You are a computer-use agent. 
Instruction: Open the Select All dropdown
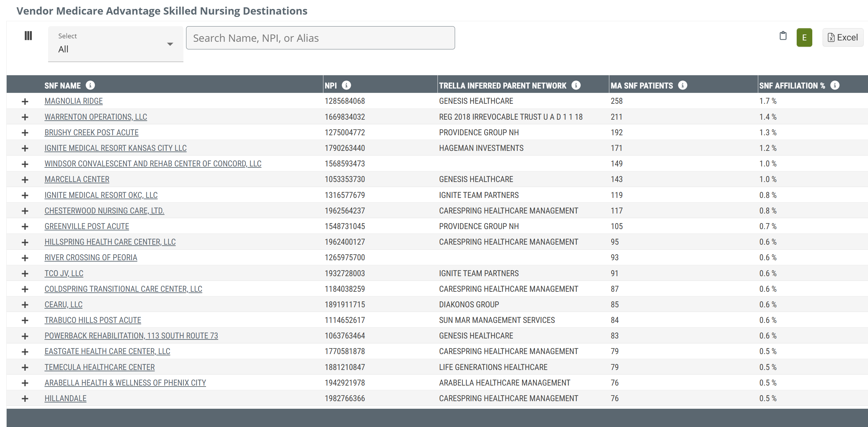(115, 44)
